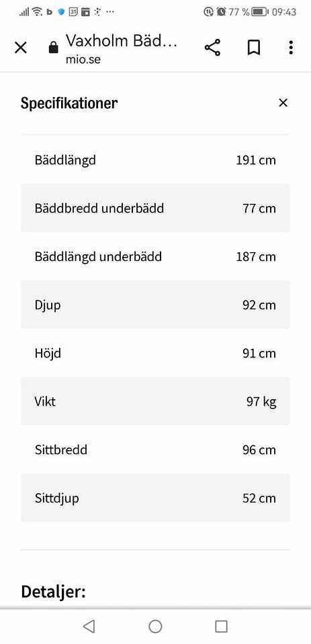The image size is (311, 644).
Task: Select the Bäddlängd underbädd 187 cm row
Action: click(156, 257)
